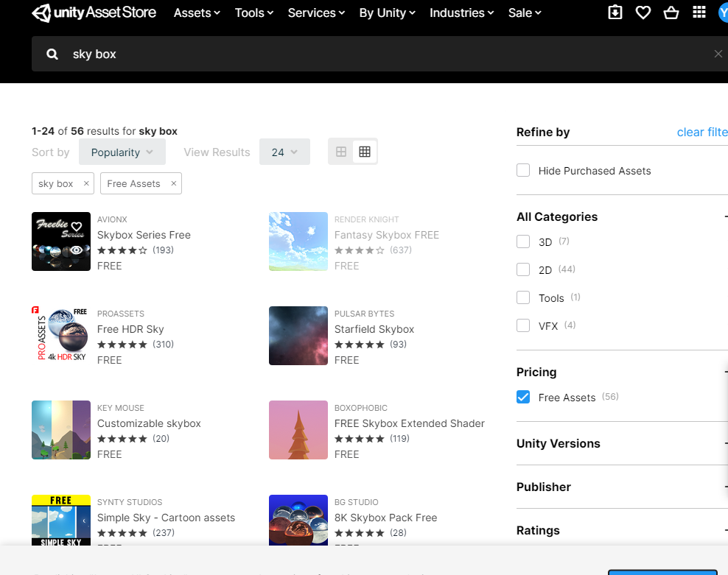
Task: Open the Services menu
Action: click(x=316, y=13)
